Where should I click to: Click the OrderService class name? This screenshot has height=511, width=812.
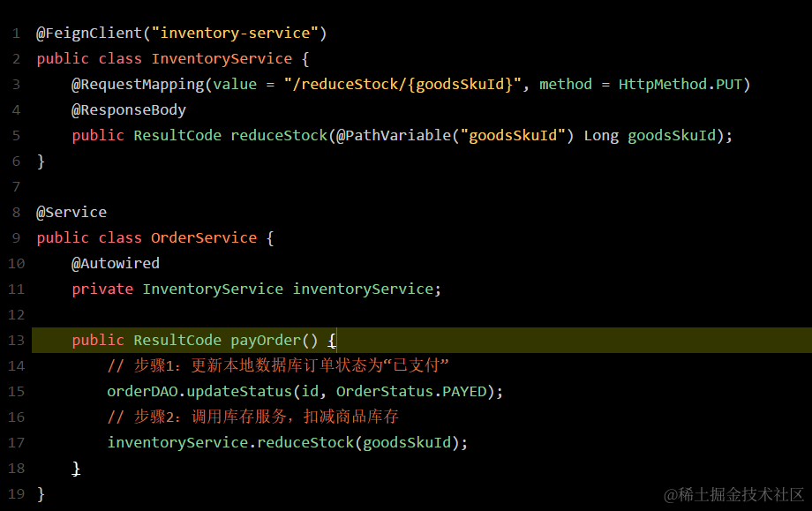204,238
